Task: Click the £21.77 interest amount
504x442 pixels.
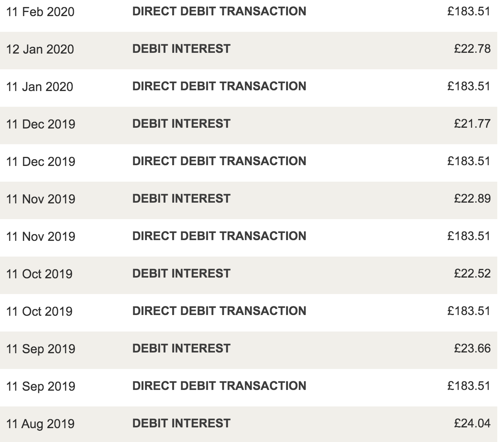Action: point(472,124)
